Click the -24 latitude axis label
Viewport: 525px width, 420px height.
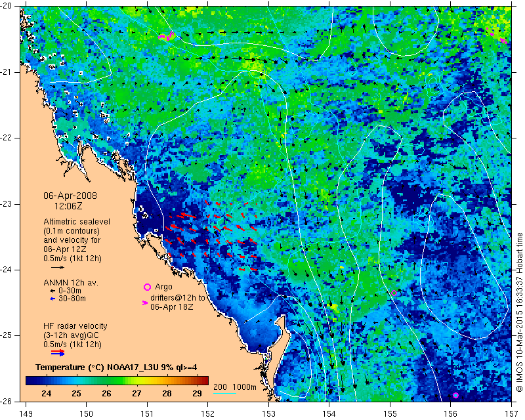point(6,270)
